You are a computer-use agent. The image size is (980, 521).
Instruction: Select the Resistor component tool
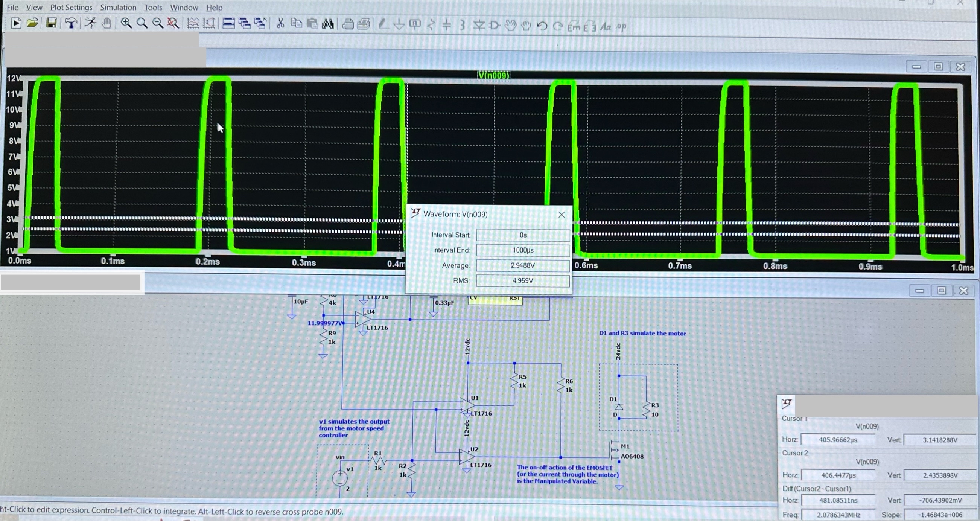tap(430, 25)
